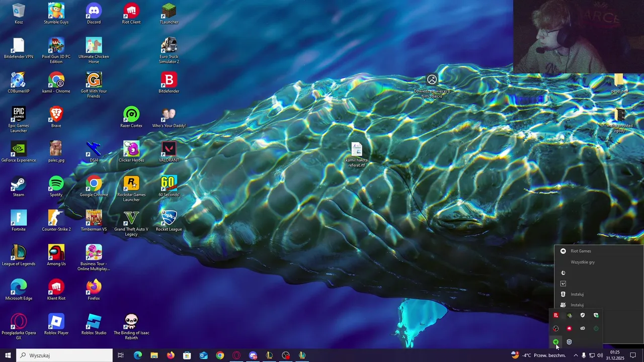
Task: Select The Binding of Isaac Rebirth icon
Action: [131, 327]
